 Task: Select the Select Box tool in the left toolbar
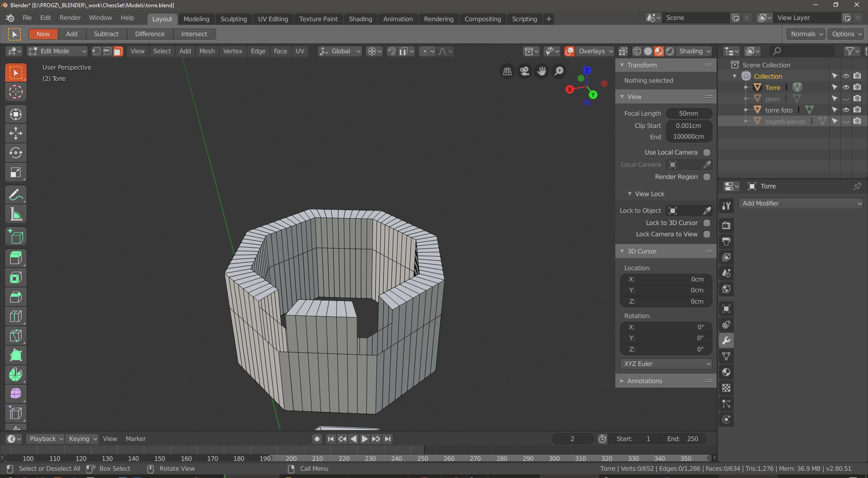[16, 73]
